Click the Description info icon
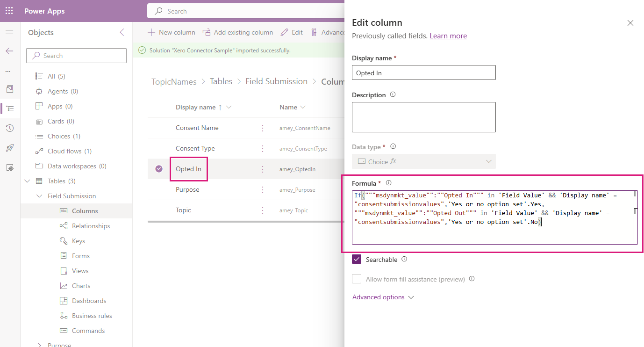Viewport: 644px width, 347px height. point(393,94)
